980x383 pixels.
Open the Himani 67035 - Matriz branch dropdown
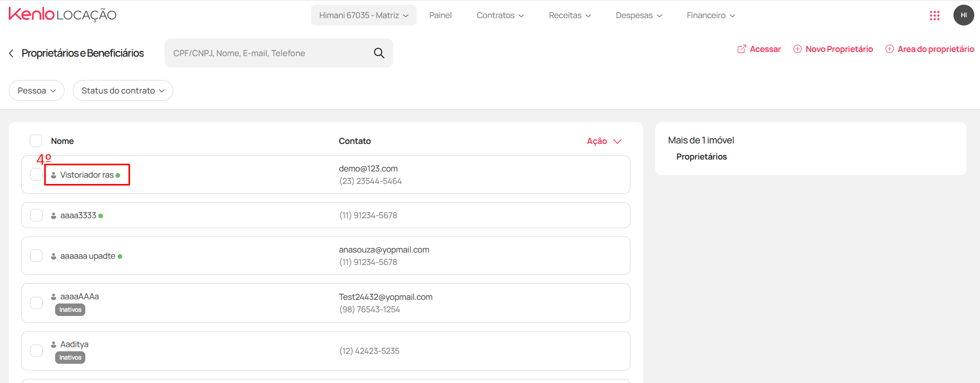click(x=364, y=15)
